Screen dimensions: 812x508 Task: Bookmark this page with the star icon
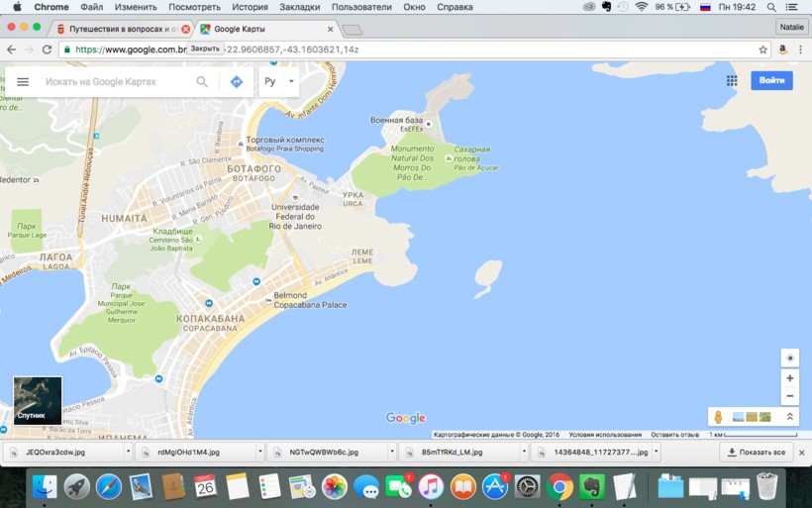point(762,50)
